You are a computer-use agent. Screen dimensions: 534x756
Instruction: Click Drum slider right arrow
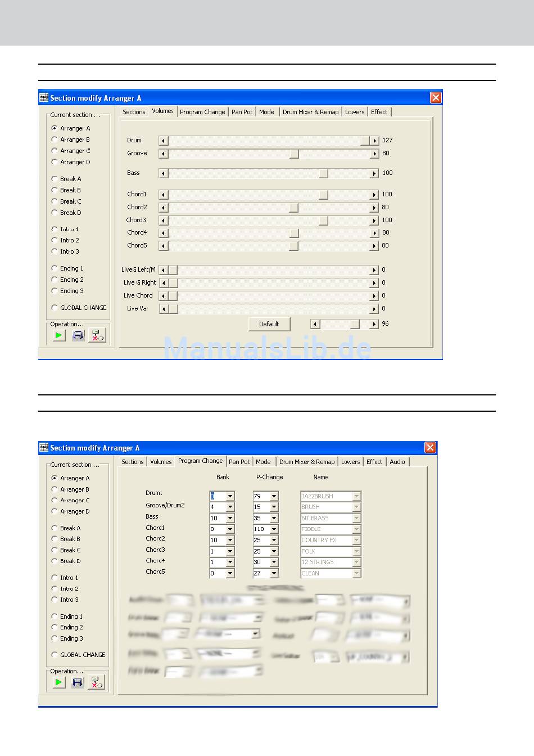[x=374, y=141]
